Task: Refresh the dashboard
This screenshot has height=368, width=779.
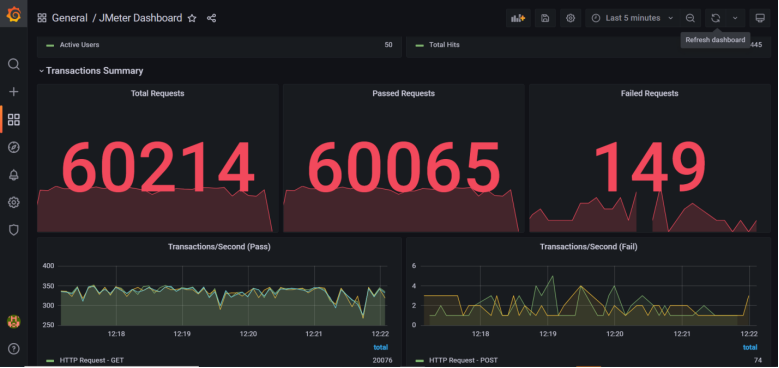Action: 715,18
